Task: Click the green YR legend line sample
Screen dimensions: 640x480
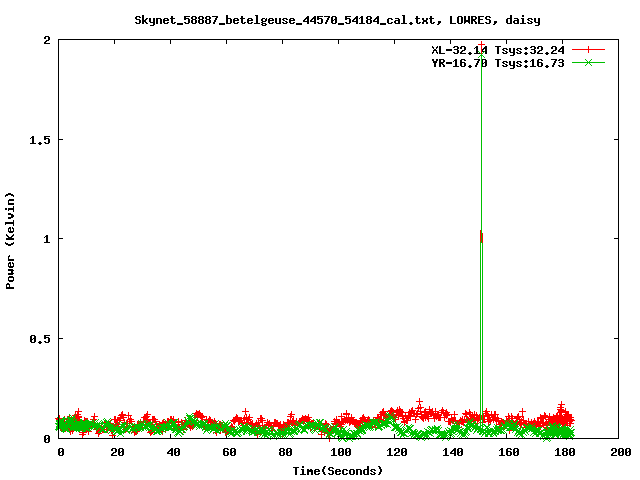Action: point(588,62)
